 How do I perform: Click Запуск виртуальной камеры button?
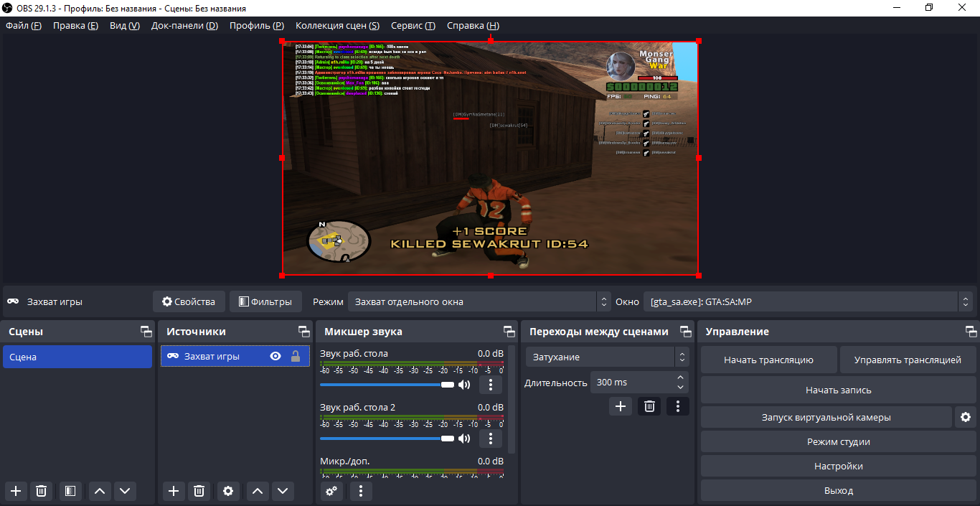pyautogui.click(x=826, y=417)
